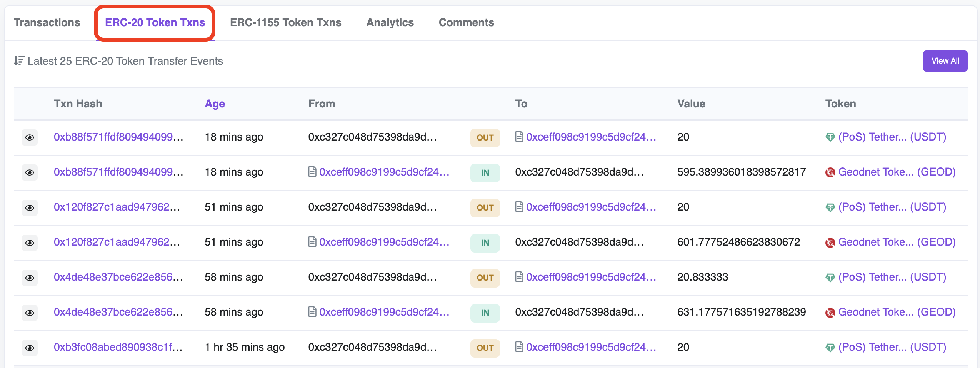
Task: Click the contract document icon in the first row's To column
Action: (x=519, y=137)
